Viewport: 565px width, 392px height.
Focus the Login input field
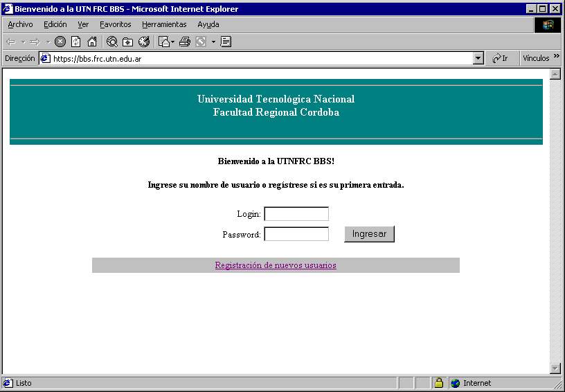[296, 213]
